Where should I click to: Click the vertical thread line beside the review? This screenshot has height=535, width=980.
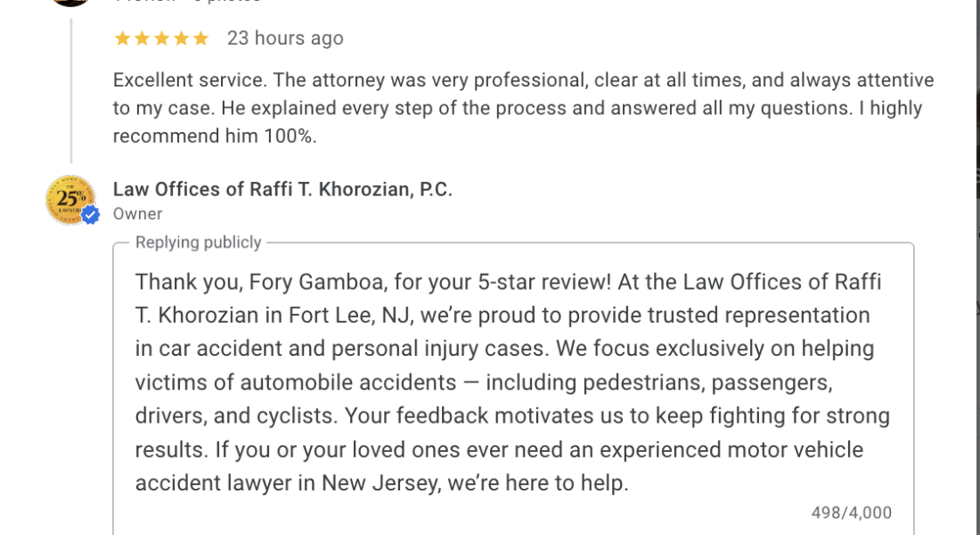tap(72, 89)
